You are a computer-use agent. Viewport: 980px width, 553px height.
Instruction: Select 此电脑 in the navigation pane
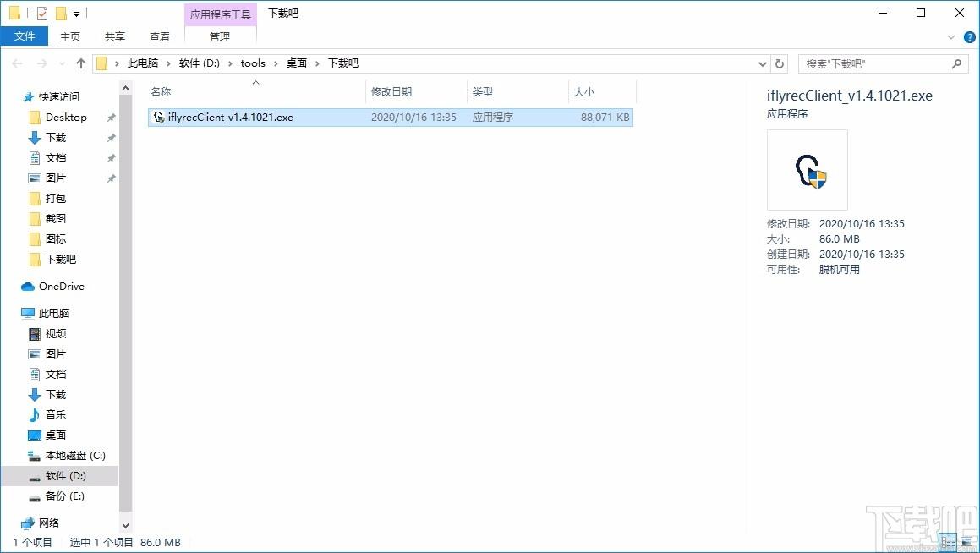54,313
